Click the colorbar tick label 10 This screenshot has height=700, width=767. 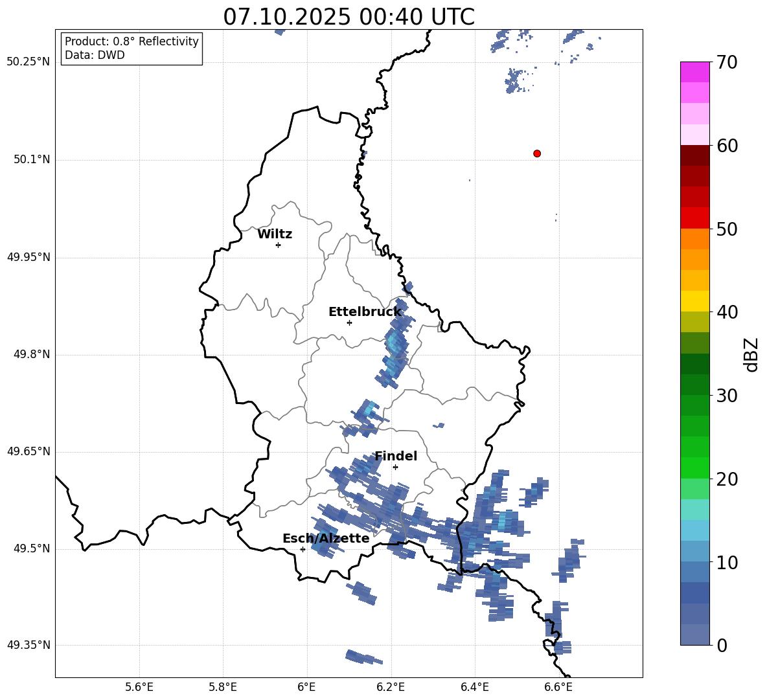point(727,562)
